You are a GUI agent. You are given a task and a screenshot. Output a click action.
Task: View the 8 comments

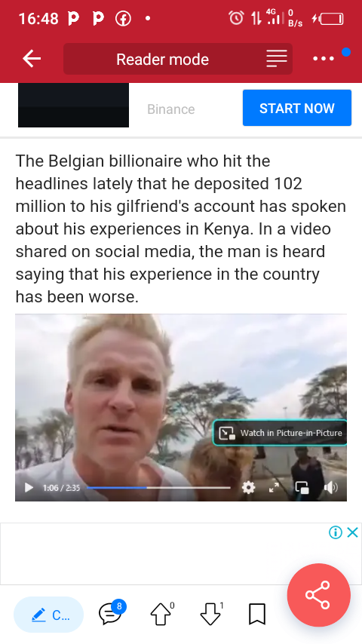112,613
